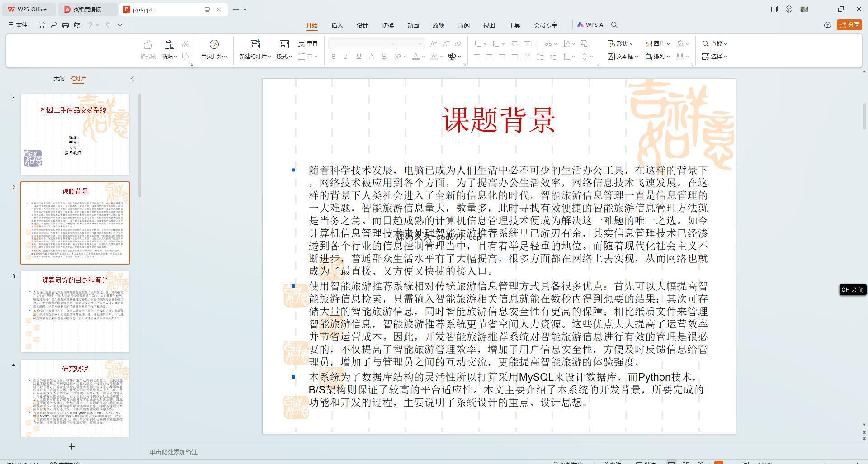Viewport: 868px width, 464px height.
Task: Click the Increase font size icon
Action: coord(433,44)
